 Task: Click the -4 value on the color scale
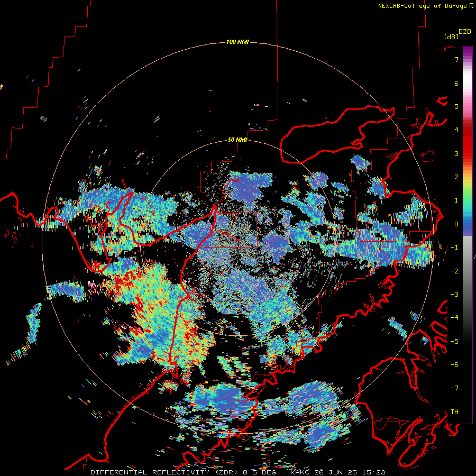[x=454, y=318]
